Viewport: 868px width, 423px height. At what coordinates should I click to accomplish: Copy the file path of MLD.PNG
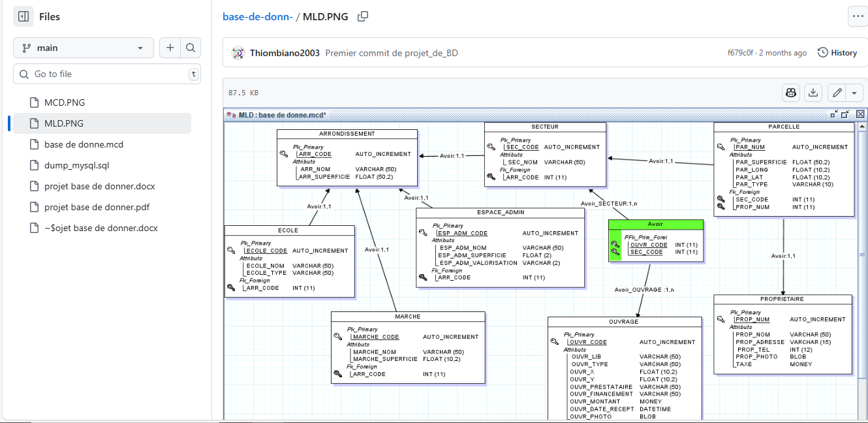coord(363,16)
